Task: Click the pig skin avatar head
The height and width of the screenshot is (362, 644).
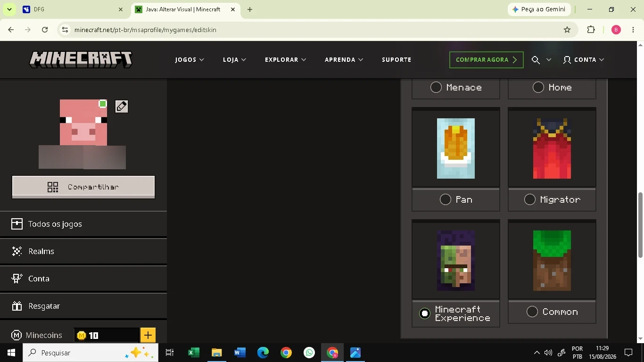Action: point(83,123)
